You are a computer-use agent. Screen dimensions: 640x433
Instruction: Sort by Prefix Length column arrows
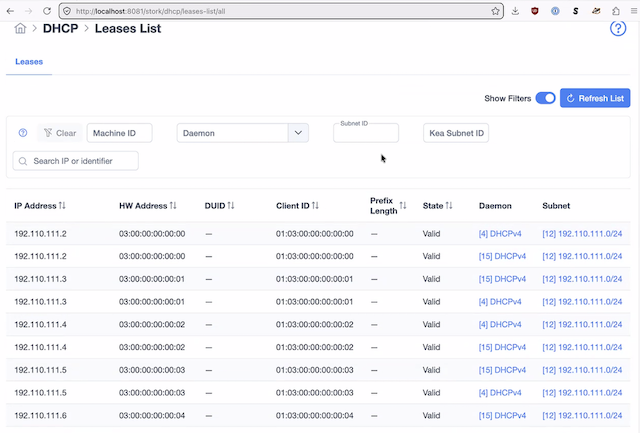coord(403,205)
